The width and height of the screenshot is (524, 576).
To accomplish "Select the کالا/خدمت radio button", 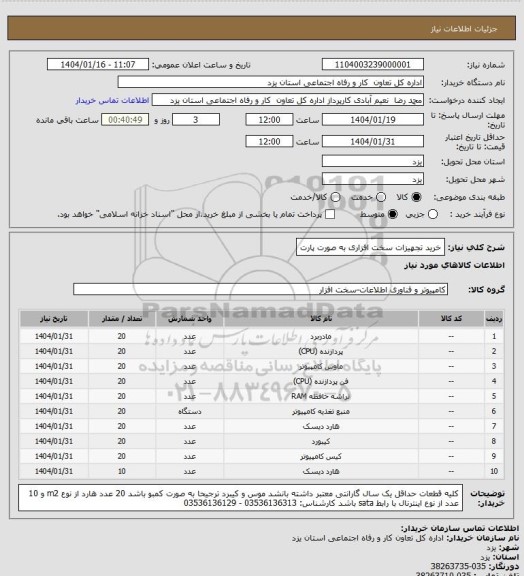I will (x=335, y=197).
